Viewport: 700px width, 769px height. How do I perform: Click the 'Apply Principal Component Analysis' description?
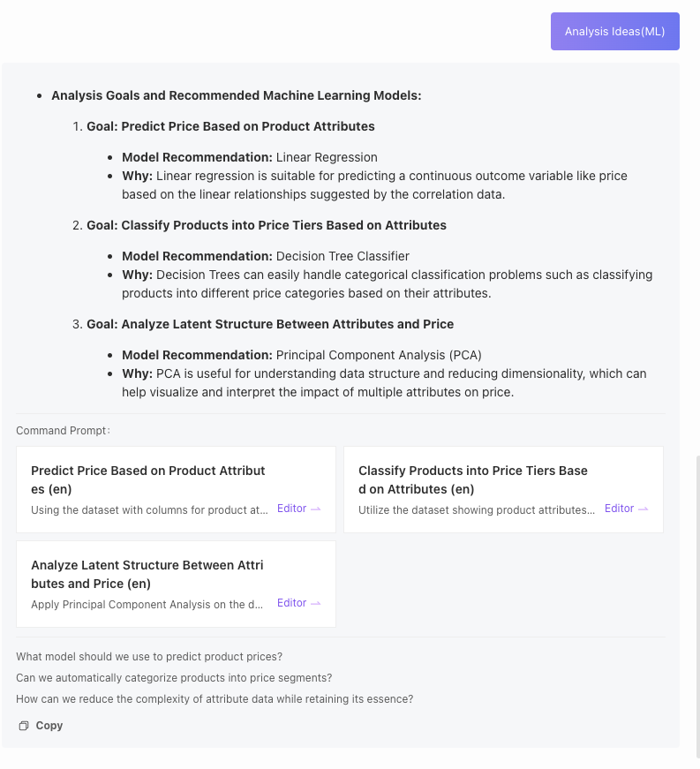pyautogui.click(x=147, y=605)
